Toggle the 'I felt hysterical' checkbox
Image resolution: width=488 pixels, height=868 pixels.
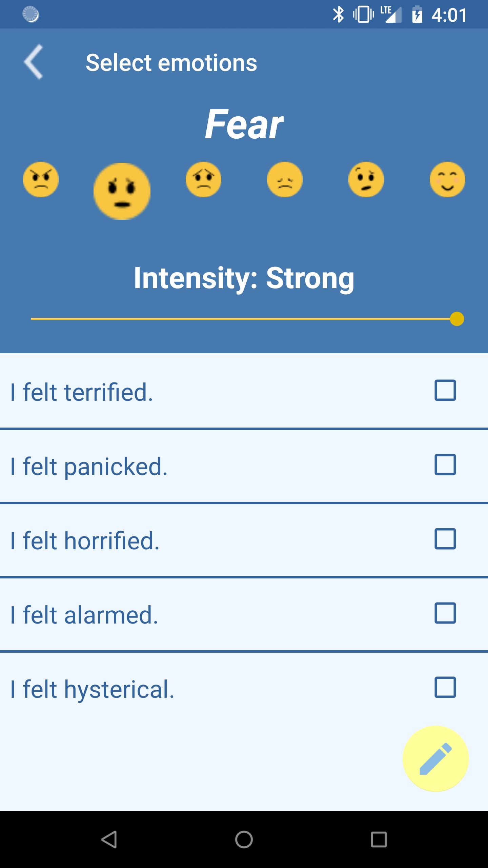coord(445,687)
